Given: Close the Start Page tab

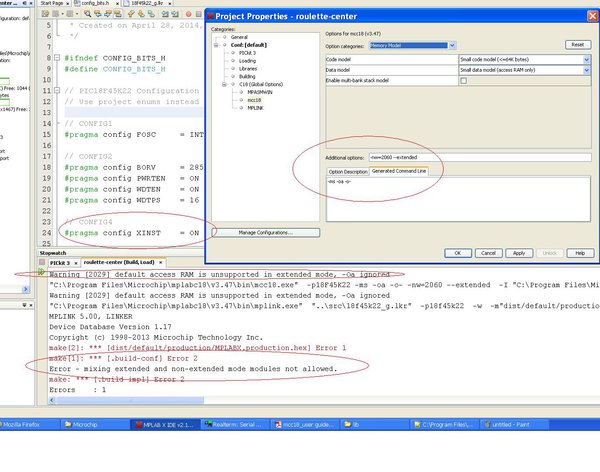Looking at the screenshot, I should [68, 3].
